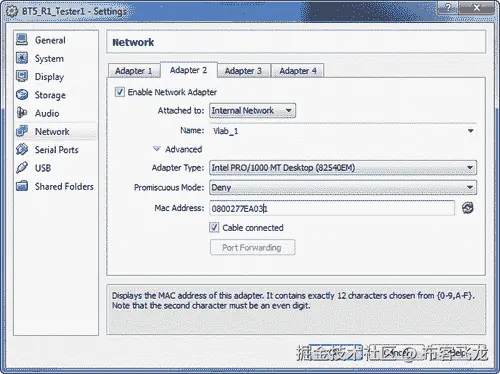The height and width of the screenshot is (374, 500).
Task: Select the Storage label in sidebar
Action: (x=50, y=95)
